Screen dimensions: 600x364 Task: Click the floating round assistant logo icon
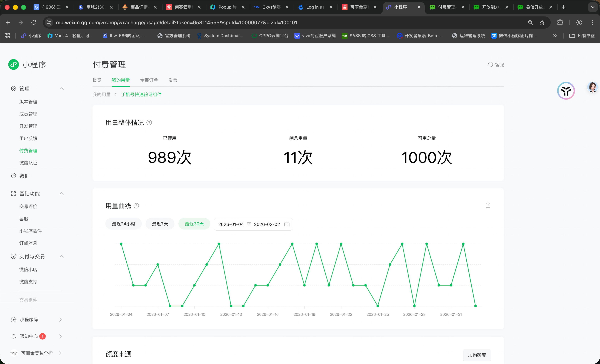[566, 91]
